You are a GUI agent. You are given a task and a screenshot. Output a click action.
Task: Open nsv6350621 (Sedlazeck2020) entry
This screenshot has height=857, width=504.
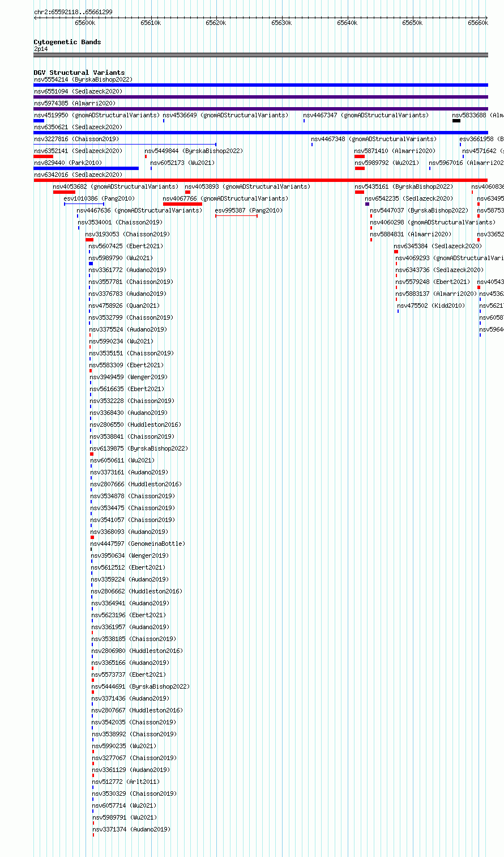[78, 128]
